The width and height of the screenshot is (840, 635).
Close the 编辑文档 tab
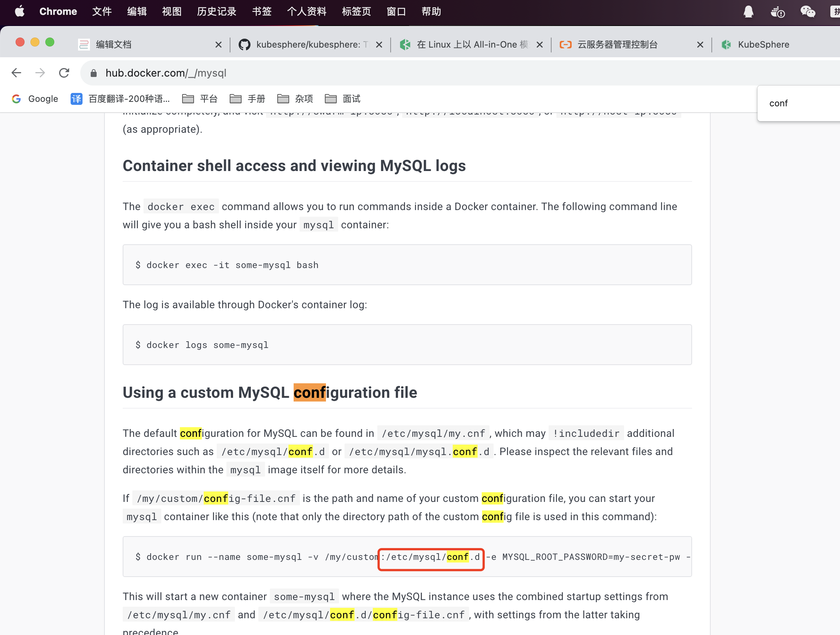pos(218,45)
